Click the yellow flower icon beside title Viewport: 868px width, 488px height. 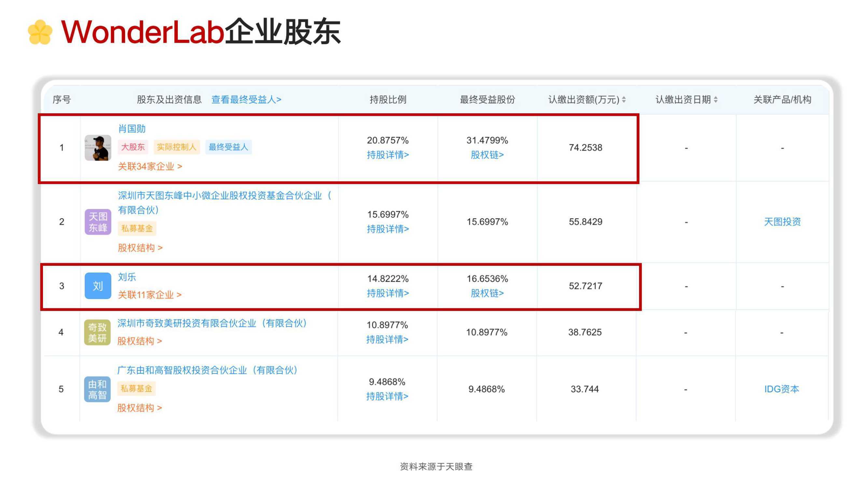(x=40, y=32)
